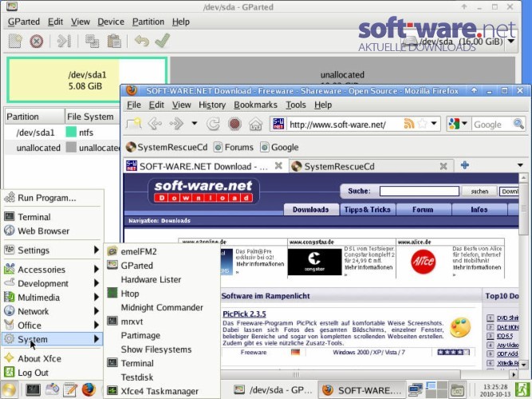Image resolution: width=532 pixels, height=399 pixels.
Task: Expand Network submenu in Xfce menu
Action: coord(53,311)
